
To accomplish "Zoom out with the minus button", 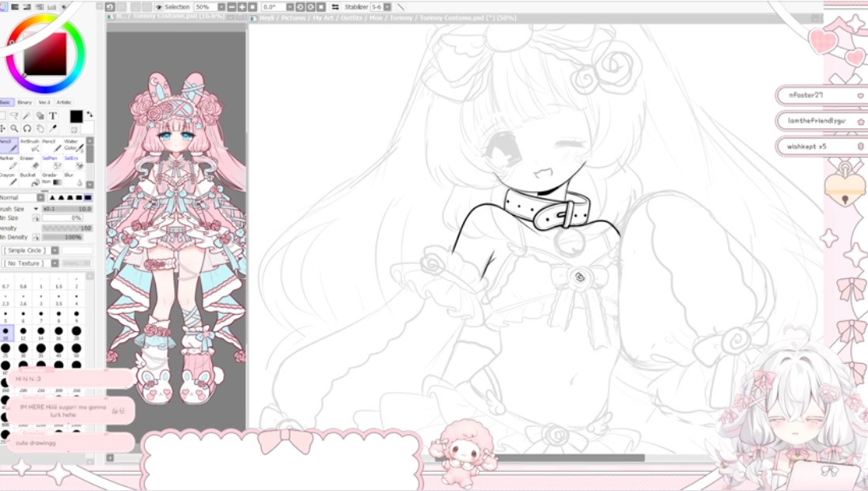I will tap(232, 7).
